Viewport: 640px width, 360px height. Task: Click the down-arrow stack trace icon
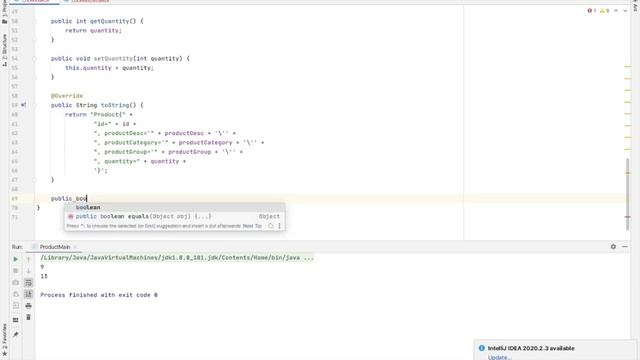(28, 271)
